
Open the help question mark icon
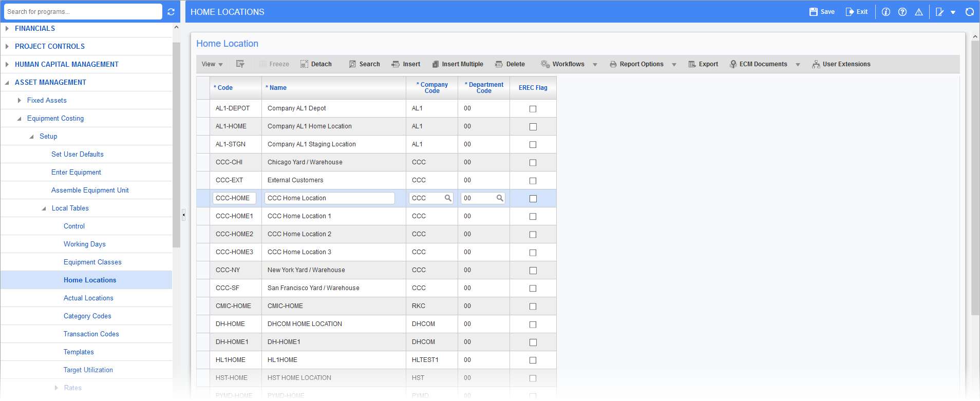(x=902, y=12)
